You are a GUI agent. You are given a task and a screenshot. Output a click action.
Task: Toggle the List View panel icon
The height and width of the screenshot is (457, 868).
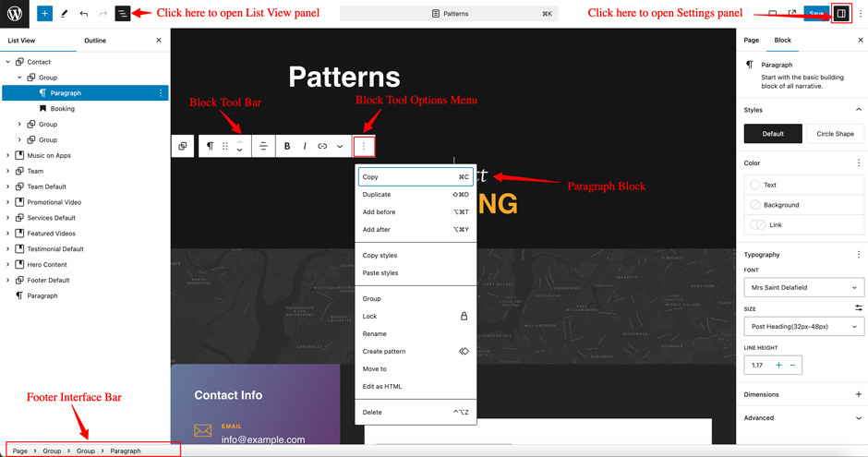coord(122,14)
